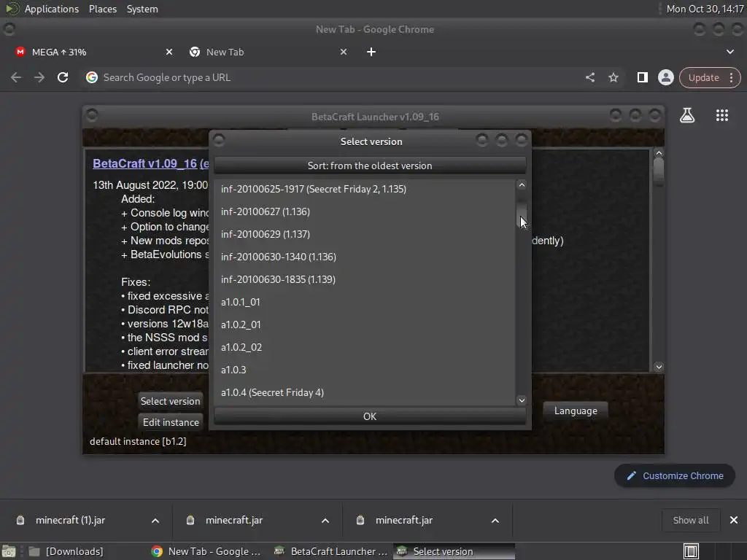747x560 pixels.
Task: Click the Chrome back arrow icon
Action: point(16,77)
